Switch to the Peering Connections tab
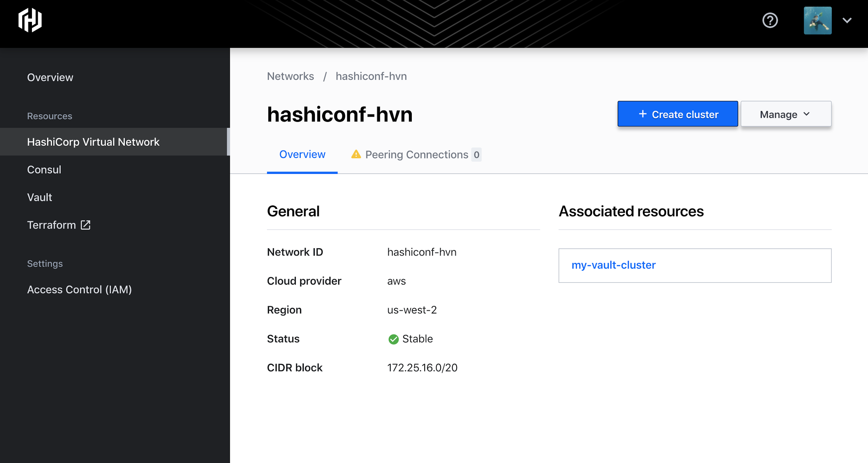This screenshot has height=463, width=868. click(x=416, y=154)
